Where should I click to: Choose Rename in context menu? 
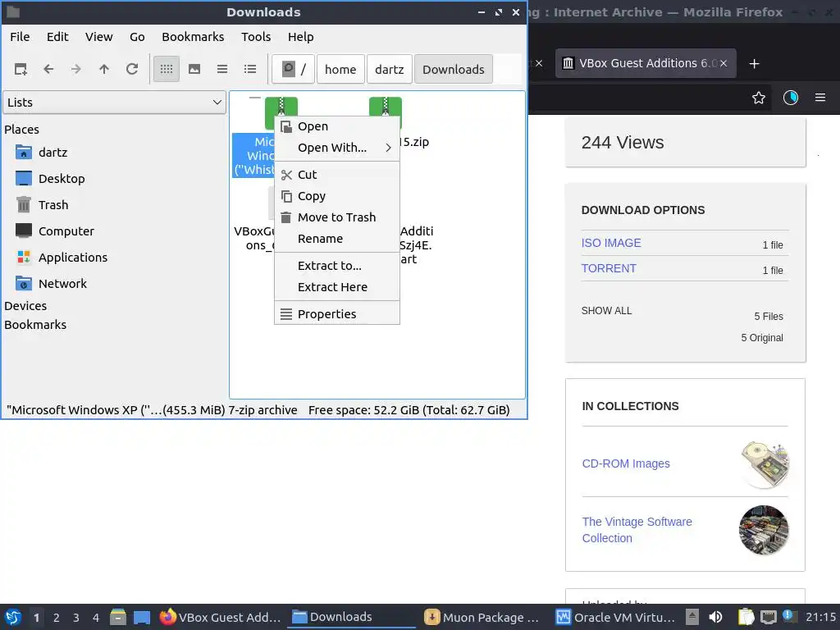(337, 239)
